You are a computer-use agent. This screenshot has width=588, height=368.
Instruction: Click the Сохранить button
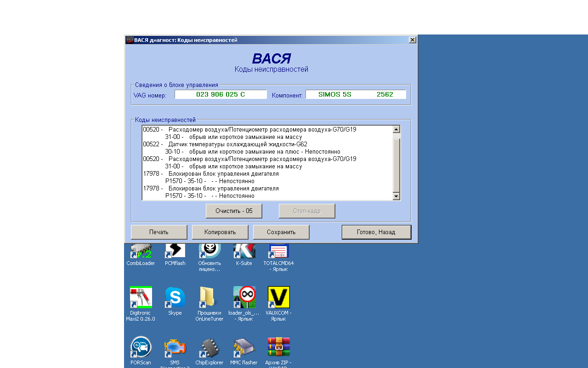click(281, 232)
